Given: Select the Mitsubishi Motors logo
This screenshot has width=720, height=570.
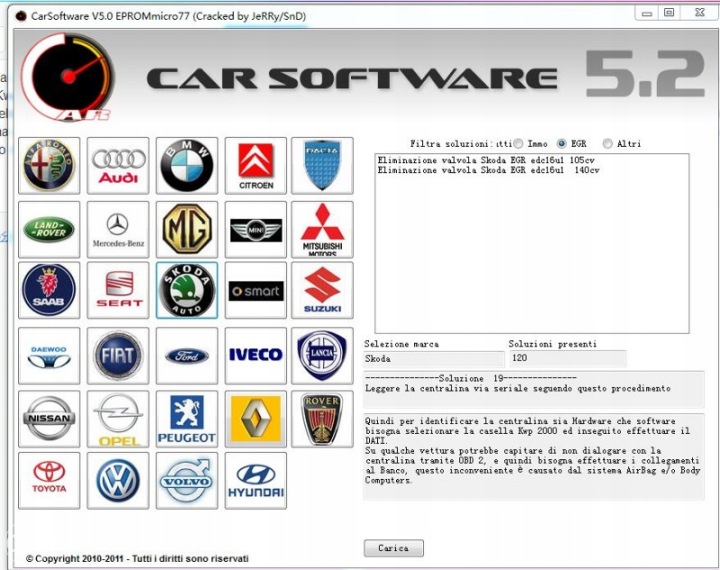Looking at the screenshot, I should (322, 230).
